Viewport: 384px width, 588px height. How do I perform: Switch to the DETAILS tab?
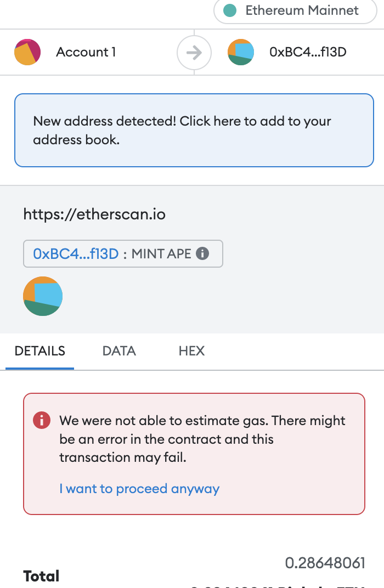click(x=39, y=351)
